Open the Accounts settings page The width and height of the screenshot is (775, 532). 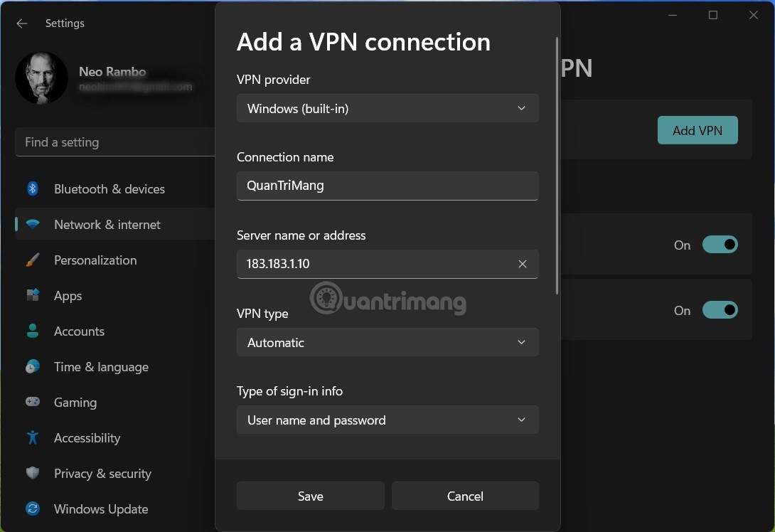click(114, 331)
